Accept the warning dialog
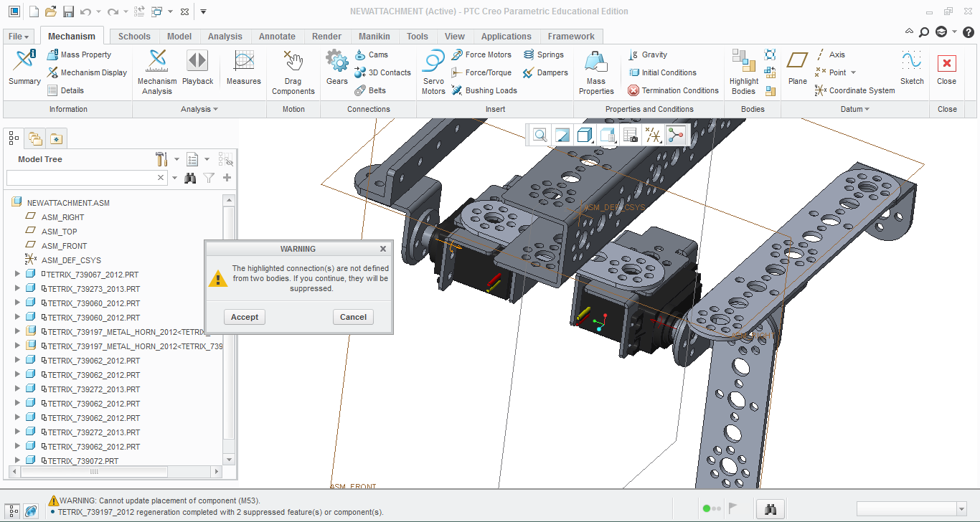The width and height of the screenshot is (980, 522). click(x=245, y=317)
